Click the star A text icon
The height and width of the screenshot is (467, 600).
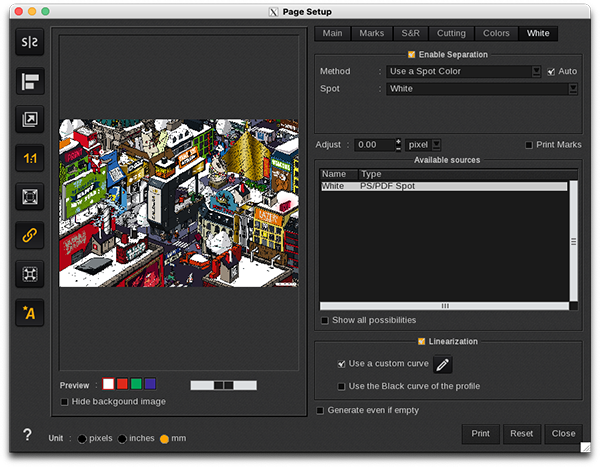tap(28, 313)
